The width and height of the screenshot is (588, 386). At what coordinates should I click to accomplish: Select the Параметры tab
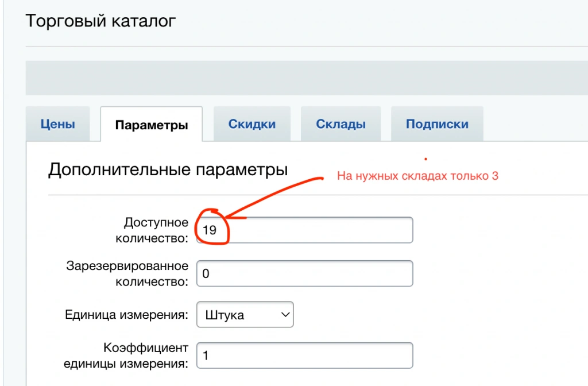(x=152, y=124)
